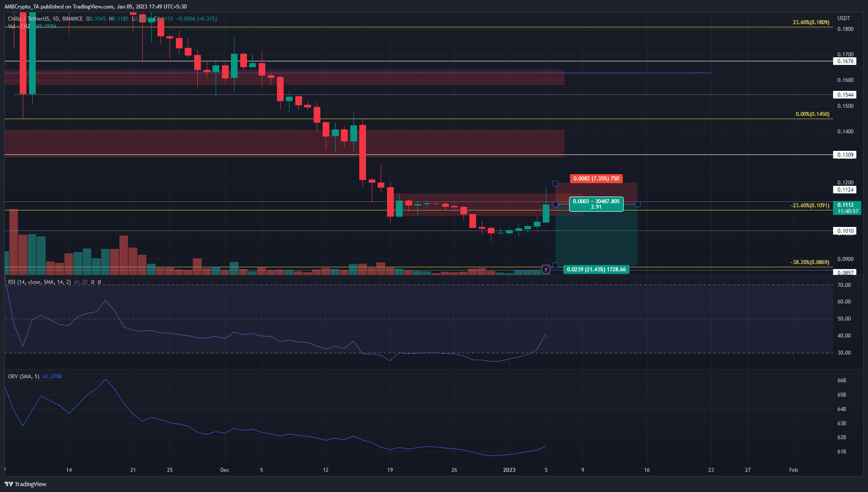Click the 'Vol · CHZ' volume indicator legend

coord(19,26)
